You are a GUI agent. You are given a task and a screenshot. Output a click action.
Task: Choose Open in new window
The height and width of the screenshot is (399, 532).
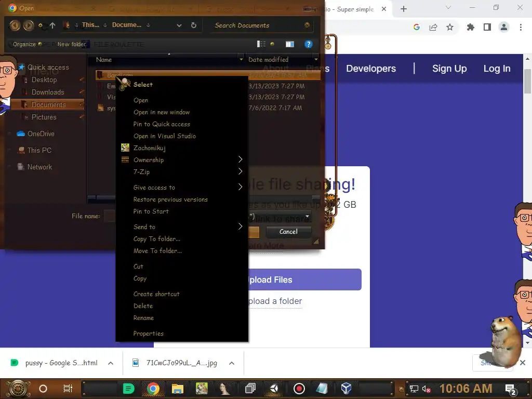pos(162,112)
